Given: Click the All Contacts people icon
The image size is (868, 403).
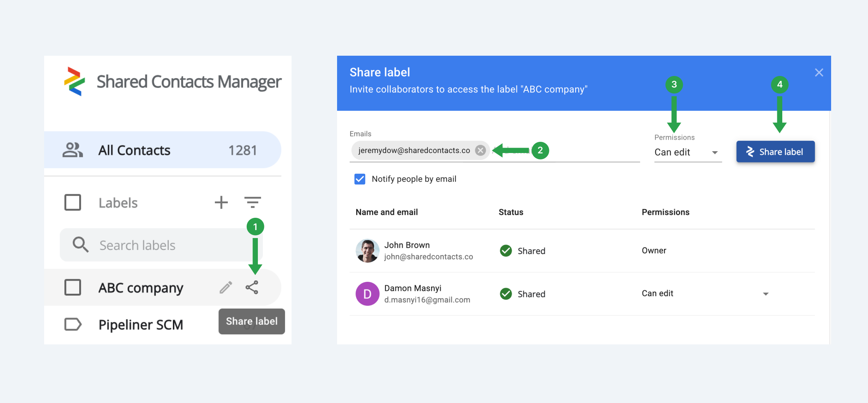Looking at the screenshot, I should click(x=73, y=150).
